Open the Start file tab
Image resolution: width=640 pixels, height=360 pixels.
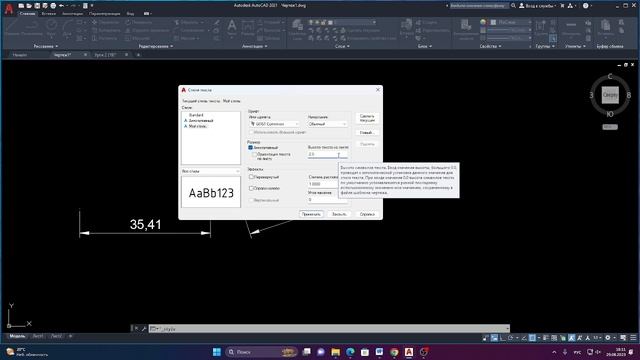(20, 55)
